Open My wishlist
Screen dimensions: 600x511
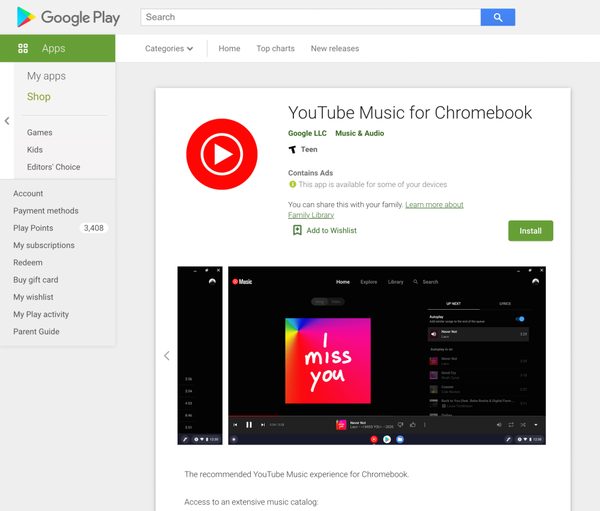pos(33,297)
